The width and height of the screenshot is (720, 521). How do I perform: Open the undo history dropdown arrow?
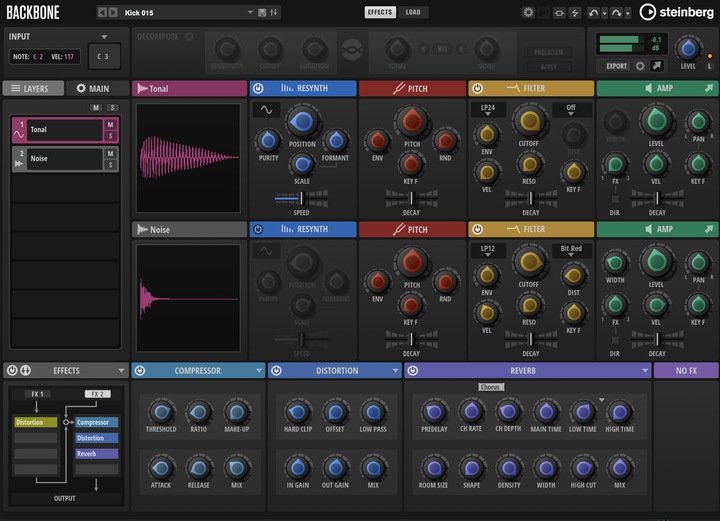(604, 13)
